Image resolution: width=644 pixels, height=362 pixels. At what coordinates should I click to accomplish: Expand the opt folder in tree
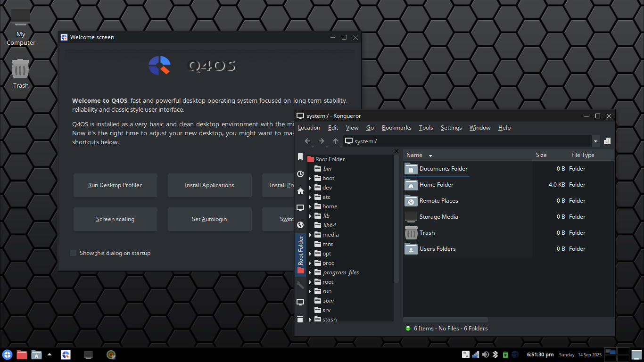click(x=310, y=254)
